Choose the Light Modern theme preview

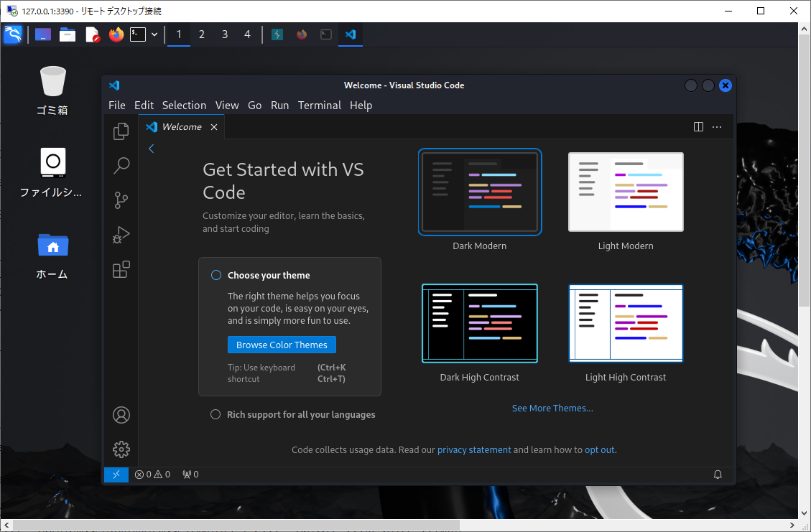pyautogui.click(x=626, y=192)
